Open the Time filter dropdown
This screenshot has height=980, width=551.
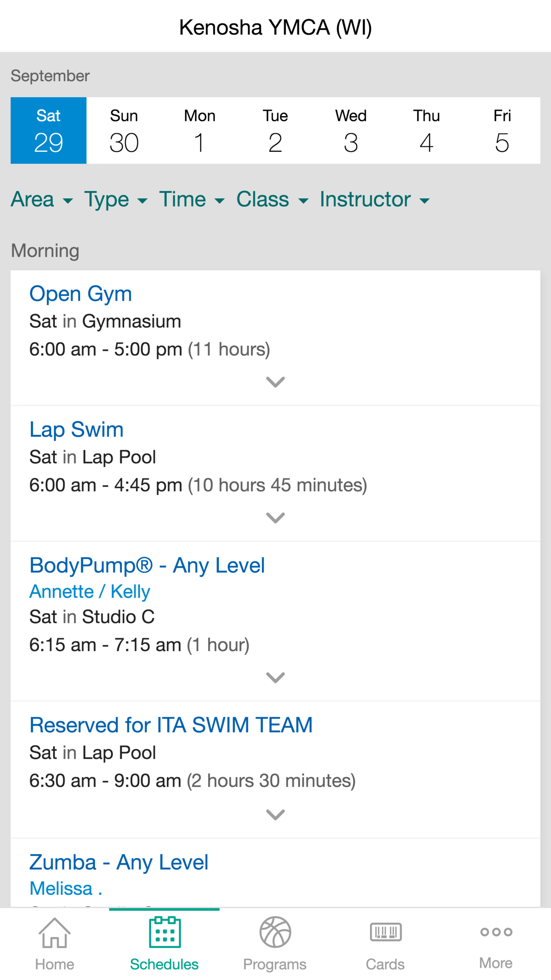click(x=192, y=199)
